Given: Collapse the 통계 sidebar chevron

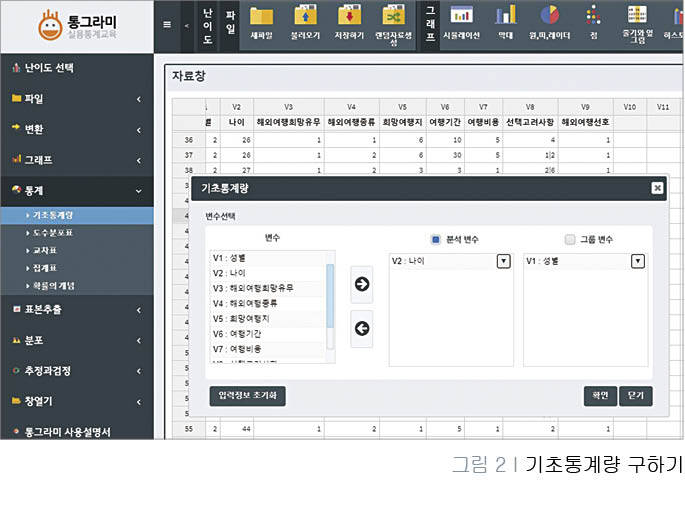Looking at the screenshot, I should pos(139,191).
